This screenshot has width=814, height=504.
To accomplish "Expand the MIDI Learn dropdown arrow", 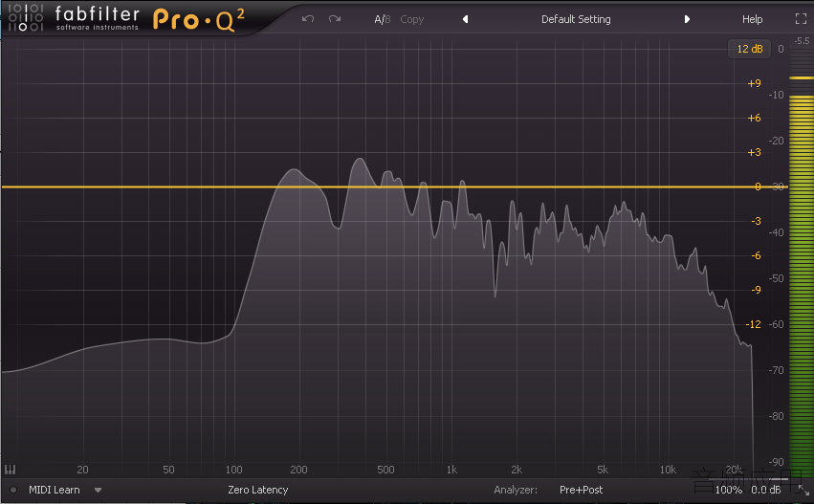I will 99,490.
